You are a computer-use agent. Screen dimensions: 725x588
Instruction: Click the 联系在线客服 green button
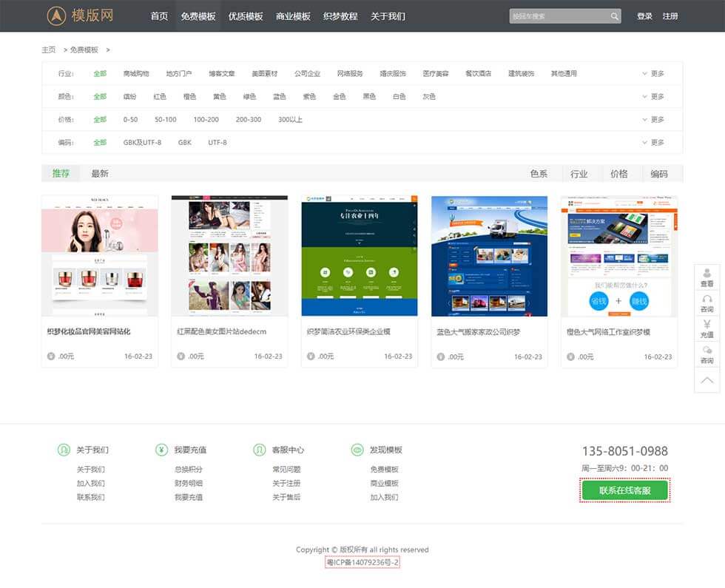coord(625,490)
